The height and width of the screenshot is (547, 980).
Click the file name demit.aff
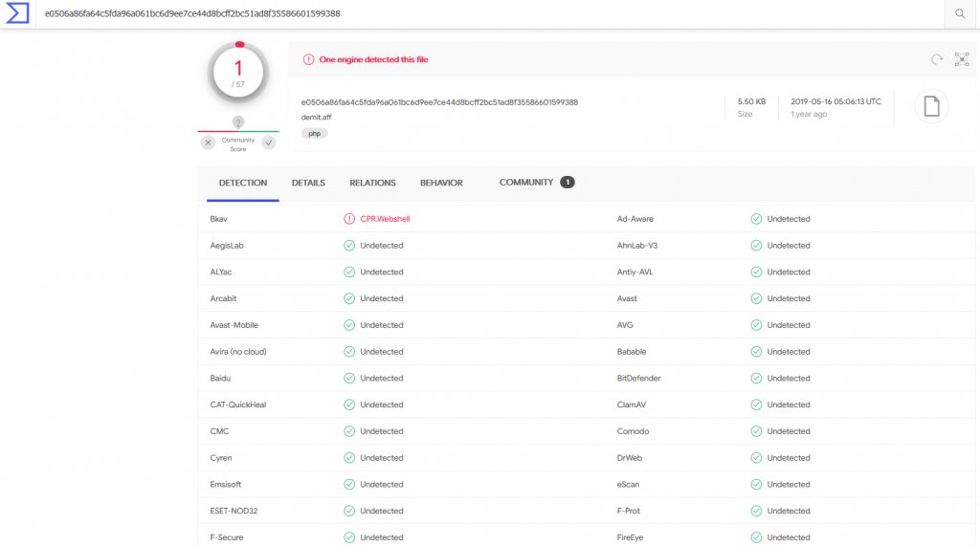tap(316, 118)
